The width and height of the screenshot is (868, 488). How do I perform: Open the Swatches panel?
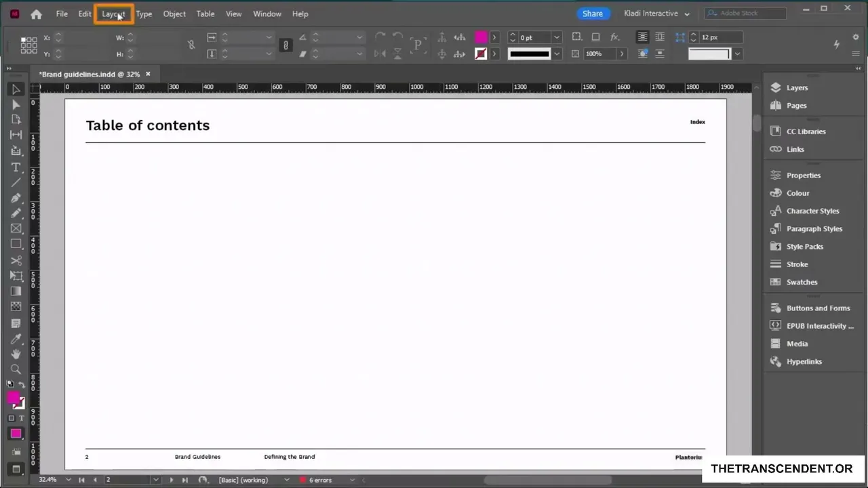click(802, 282)
